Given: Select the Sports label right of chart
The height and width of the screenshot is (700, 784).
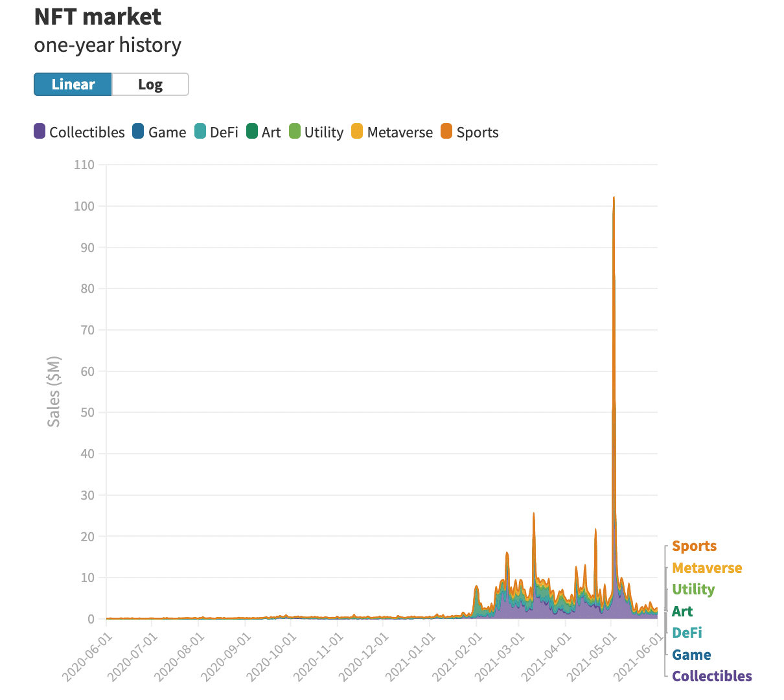Looking at the screenshot, I should tap(694, 546).
